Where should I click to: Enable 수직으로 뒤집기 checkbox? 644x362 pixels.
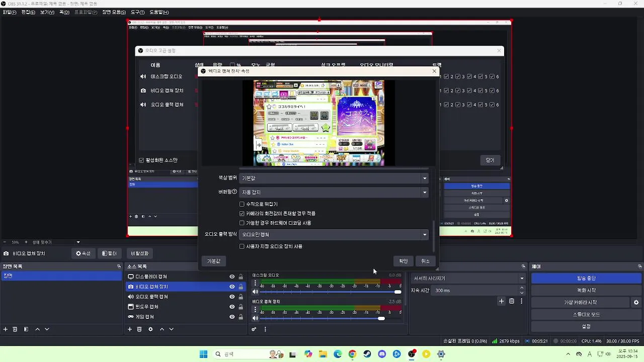click(x=242, y=204)
